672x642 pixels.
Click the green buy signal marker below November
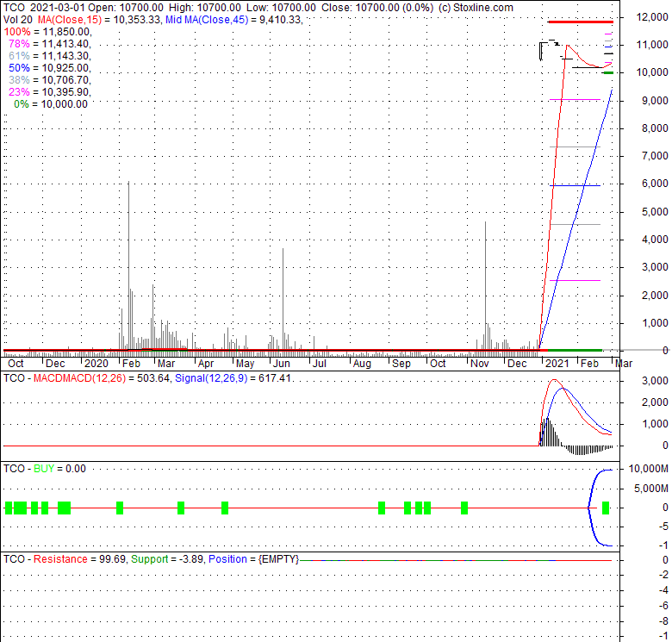click(464, 508)
